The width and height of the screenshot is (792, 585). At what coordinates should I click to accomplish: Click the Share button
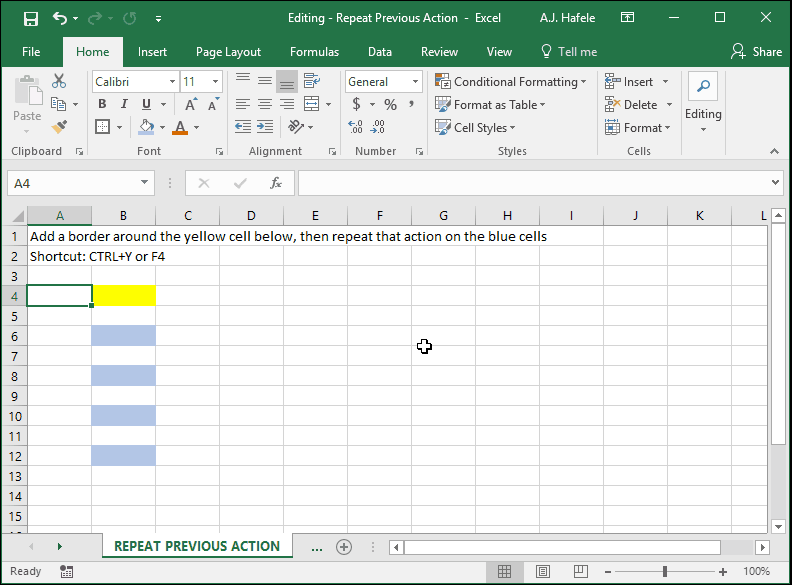pyautogui.click(x=756, y=52)
